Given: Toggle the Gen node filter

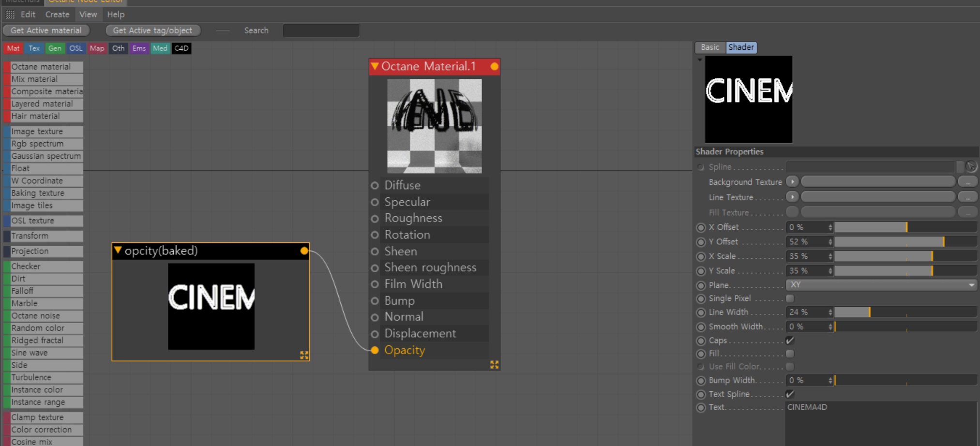Looking at the screenshot, I should (x=55, y=48).
